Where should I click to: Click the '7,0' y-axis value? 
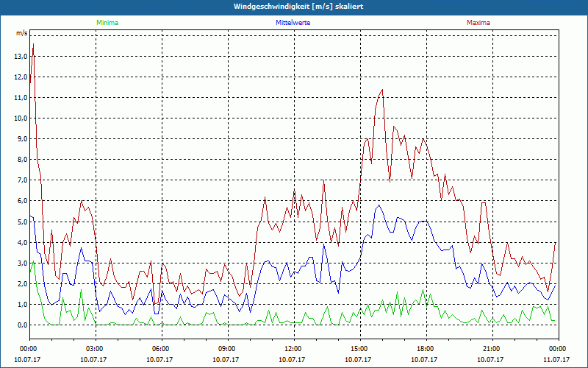pos(22,180)
